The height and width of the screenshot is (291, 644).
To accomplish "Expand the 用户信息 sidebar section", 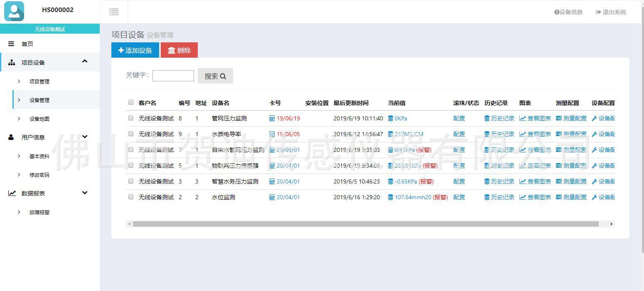I will pos(85,137).
